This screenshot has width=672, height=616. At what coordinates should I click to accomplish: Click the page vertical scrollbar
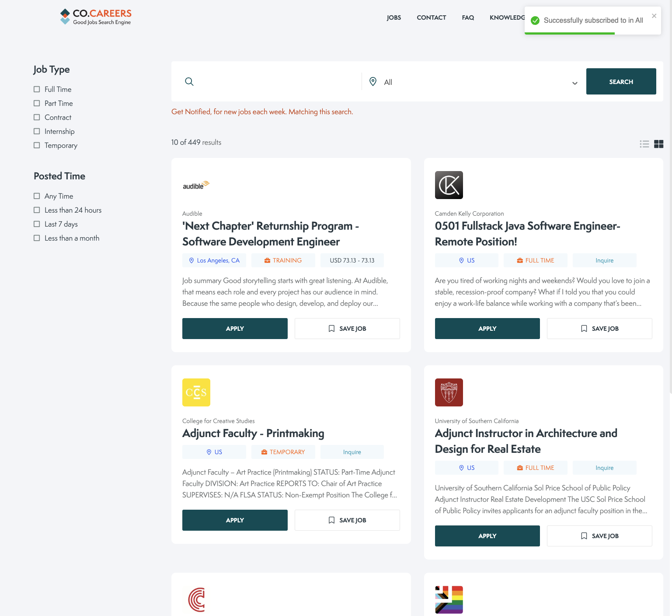[x=670, y=197]
